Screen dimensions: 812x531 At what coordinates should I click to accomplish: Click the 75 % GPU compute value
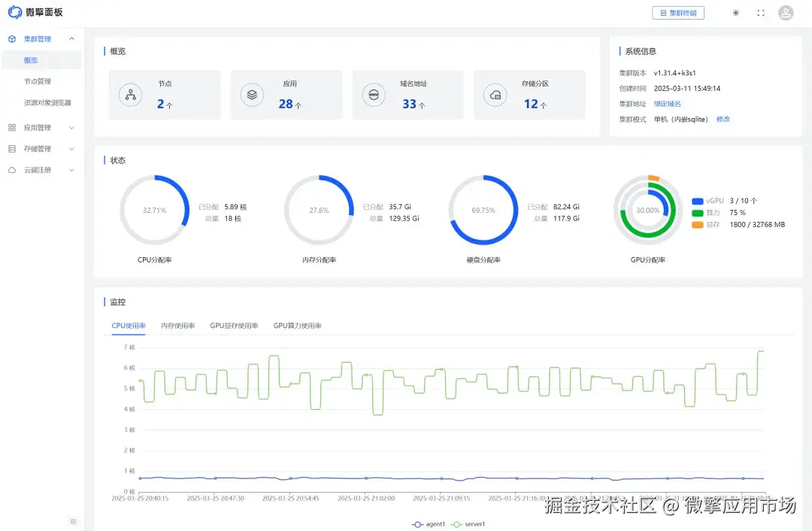[x=738, y=213]
